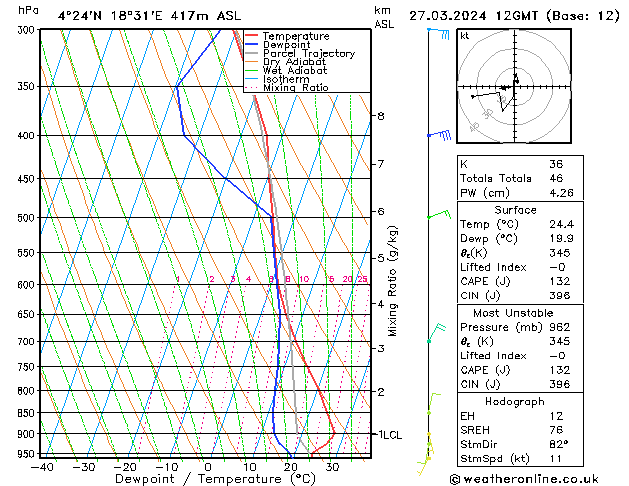Click the coordinates title '4°24'N 18°31'E 417m ASL'
Viewport: 629px width, 486px height.
tap(149, 16)
